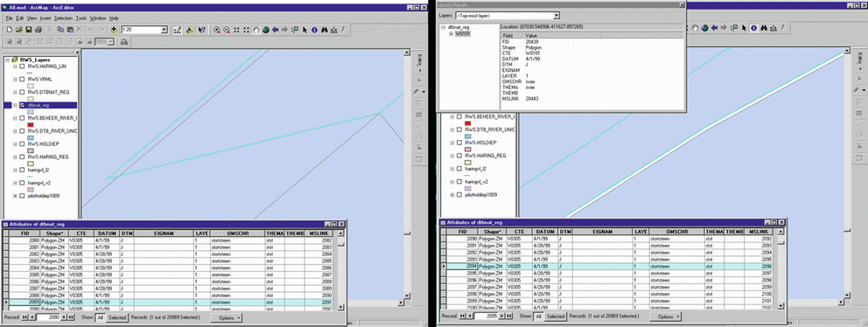Open the Find binoculars tool
The image size is (868, 327).
click(x=325, y=30)
